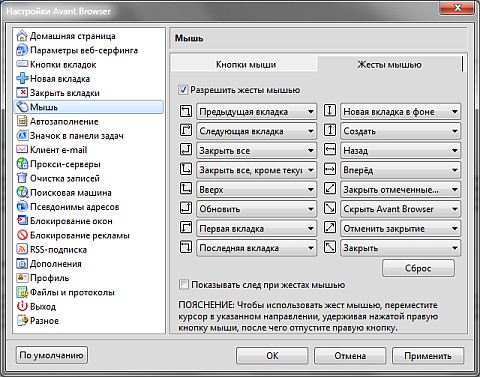The height and width of the screenshot is (377, 480).
Task: Click the Блокирование окон icon
Action: coord(22,221)
